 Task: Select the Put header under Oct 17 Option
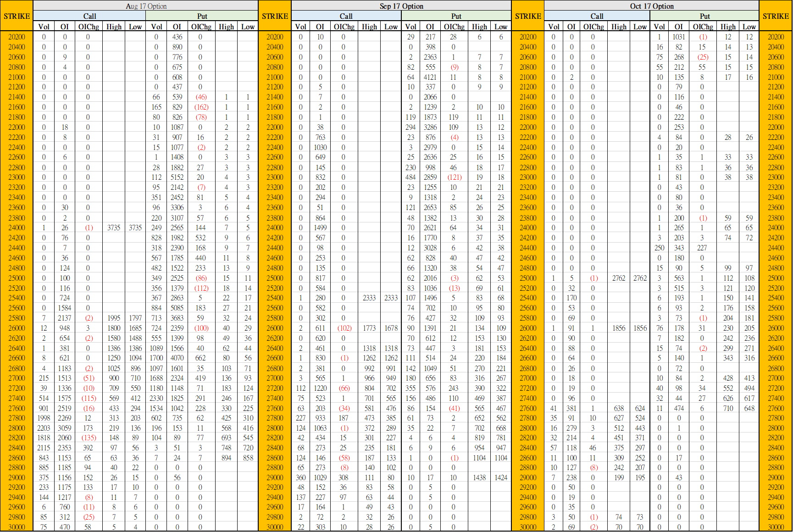point(704,16)
